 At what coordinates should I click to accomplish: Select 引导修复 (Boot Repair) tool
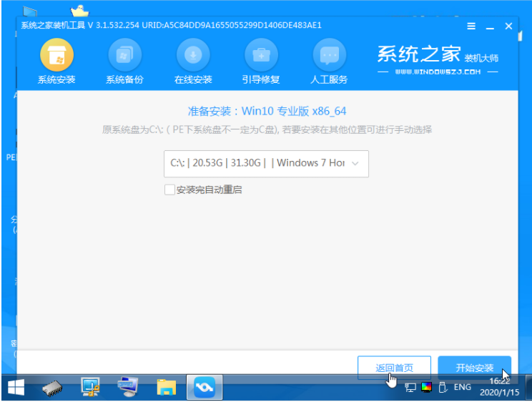[261, 62]
